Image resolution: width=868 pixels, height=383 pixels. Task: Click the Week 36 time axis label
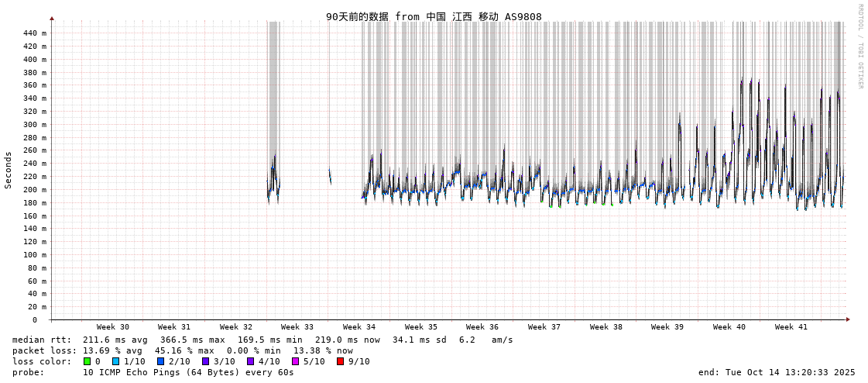482,327
